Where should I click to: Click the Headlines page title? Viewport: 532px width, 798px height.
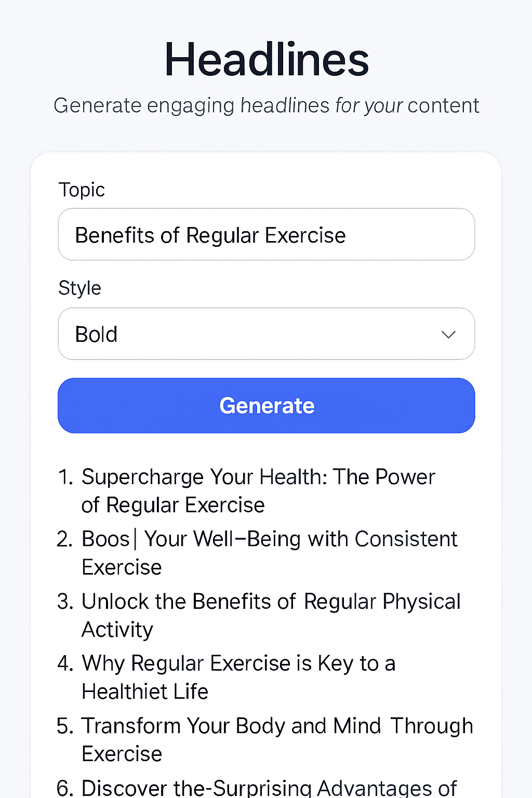coord(266,60)
